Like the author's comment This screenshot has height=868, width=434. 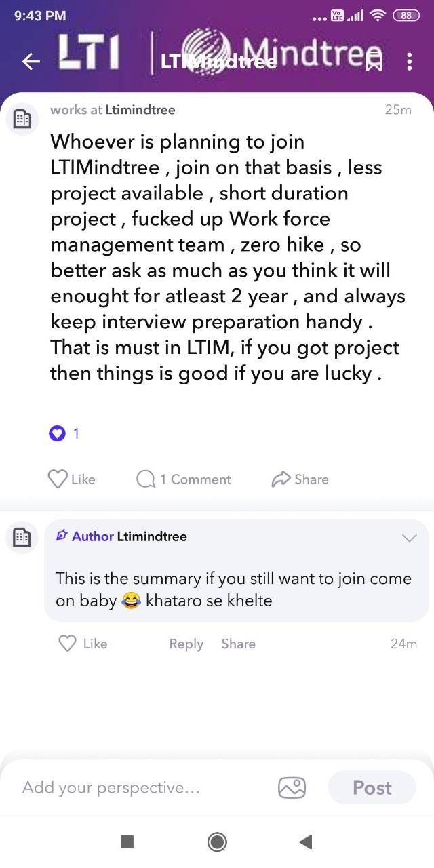(68, 644)
